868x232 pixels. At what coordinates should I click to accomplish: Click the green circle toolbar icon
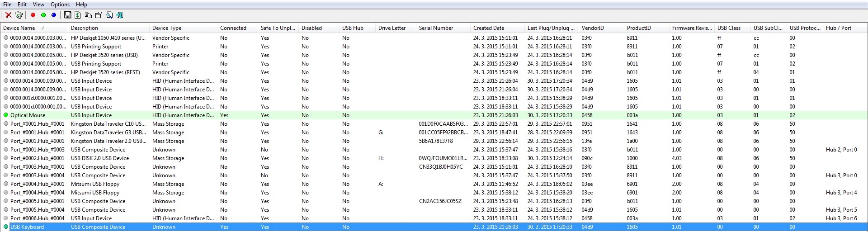pyautogui.click(x=43, y=15)
